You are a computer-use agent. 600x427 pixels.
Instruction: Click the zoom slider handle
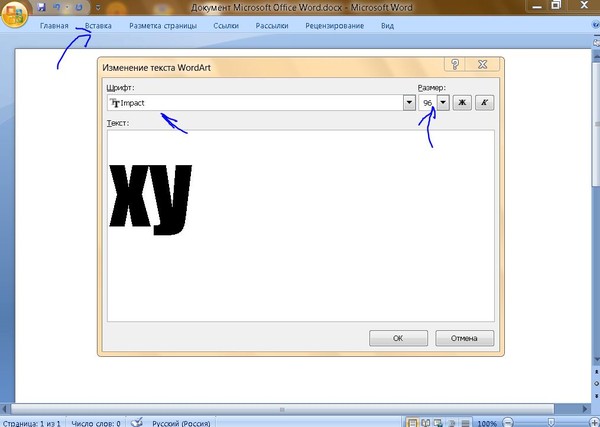(x=551, y=423)
